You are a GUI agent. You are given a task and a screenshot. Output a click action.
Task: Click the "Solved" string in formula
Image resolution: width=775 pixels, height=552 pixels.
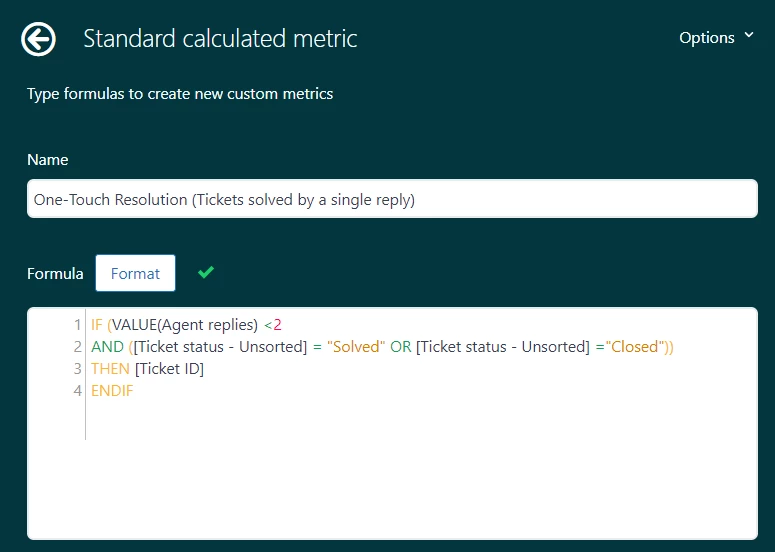click(356, 347)
